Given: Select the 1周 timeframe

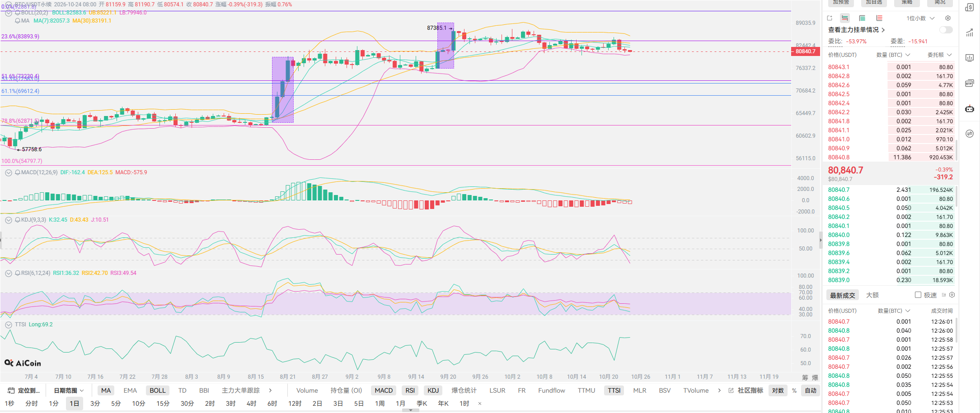Looking at the screenshot, I should [380, 403].
